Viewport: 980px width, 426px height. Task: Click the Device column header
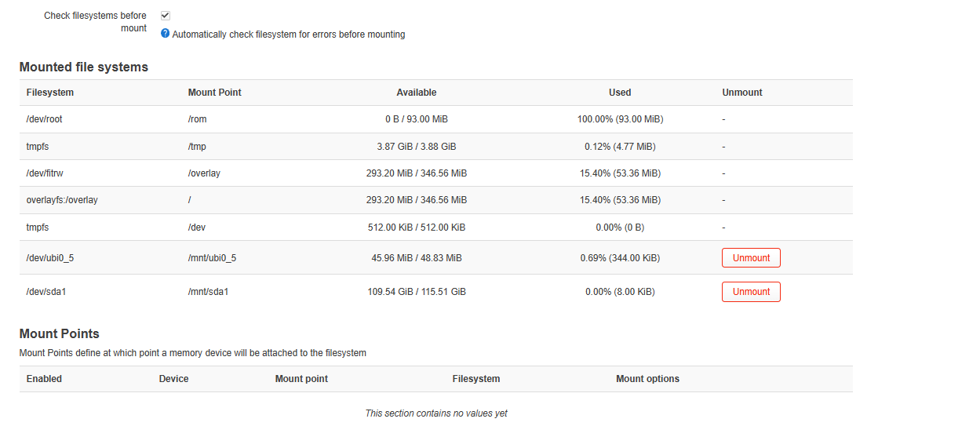(x=173, y=379)
